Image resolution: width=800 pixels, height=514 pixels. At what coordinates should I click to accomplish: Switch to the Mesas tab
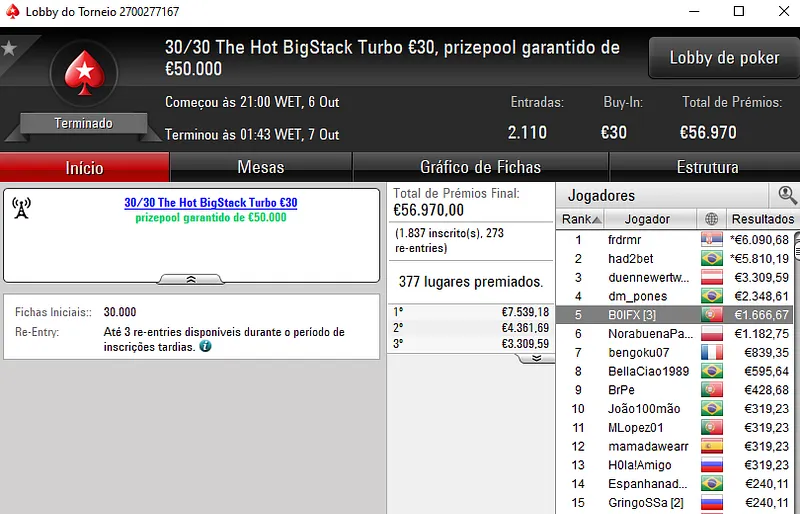pos(260,167)
